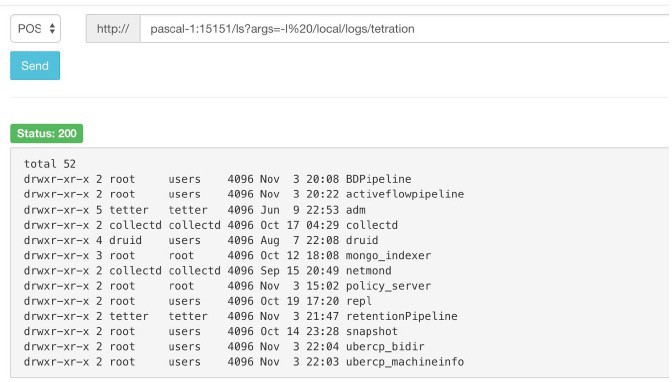Click the ubercp_bidir entry in the output
This screenshot has height=382, width=672.
pos(385,346)
